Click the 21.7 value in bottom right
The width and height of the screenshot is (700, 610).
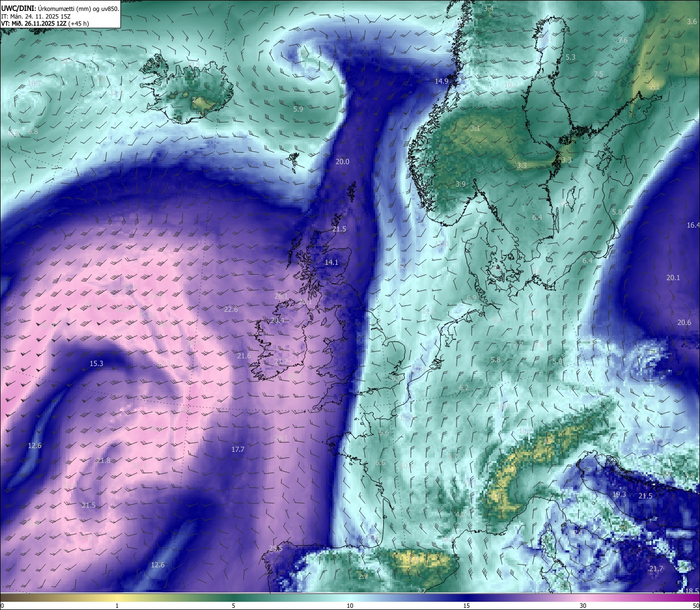(x=656, y=568)
